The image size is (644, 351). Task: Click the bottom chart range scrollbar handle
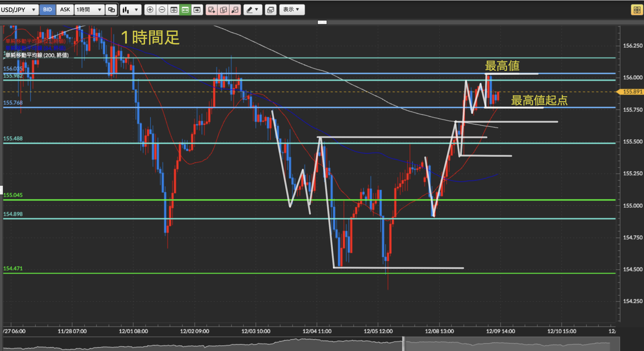(x=404, y=343)
